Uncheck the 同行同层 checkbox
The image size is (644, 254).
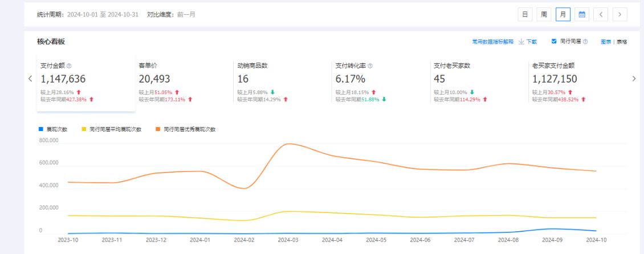click(554, 42)
